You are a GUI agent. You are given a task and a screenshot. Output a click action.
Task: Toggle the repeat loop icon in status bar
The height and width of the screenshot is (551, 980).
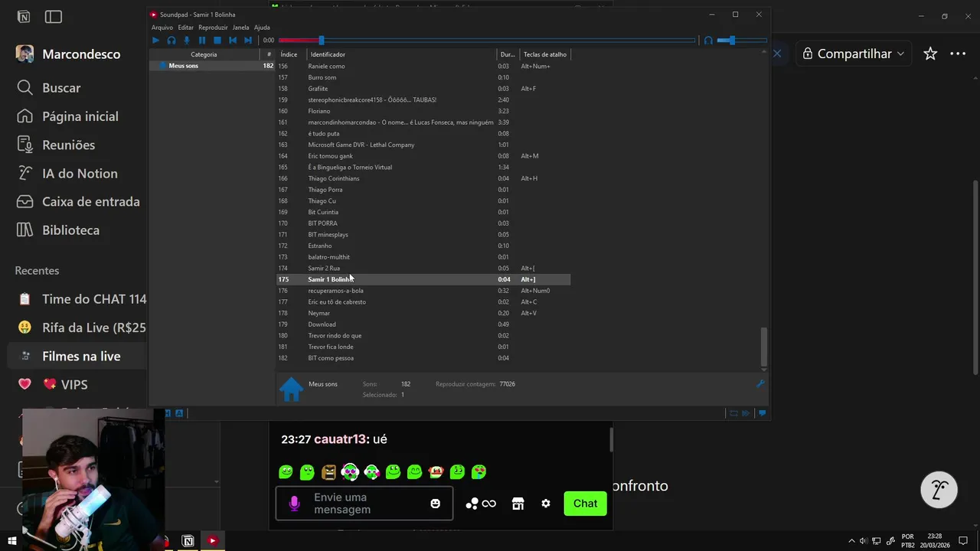[x=733, y=413]
